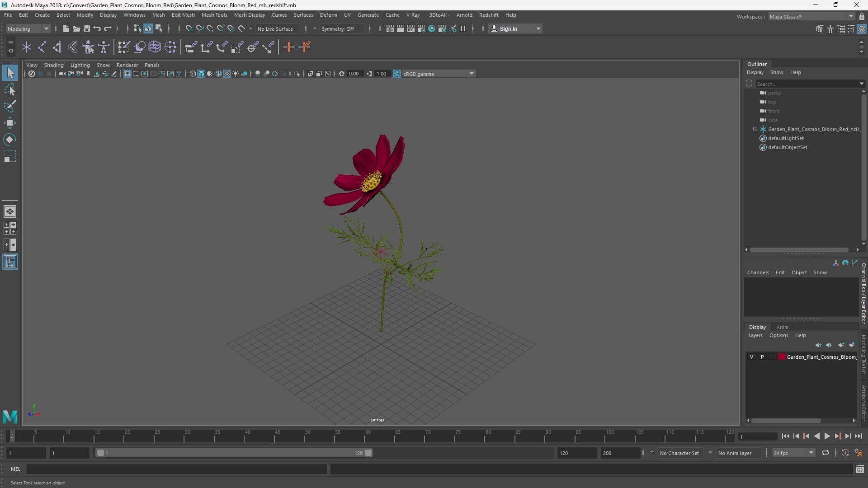Viewport: 868px width, 488px height.
Task: Toggle the viewport grid display
Action: 127,74
